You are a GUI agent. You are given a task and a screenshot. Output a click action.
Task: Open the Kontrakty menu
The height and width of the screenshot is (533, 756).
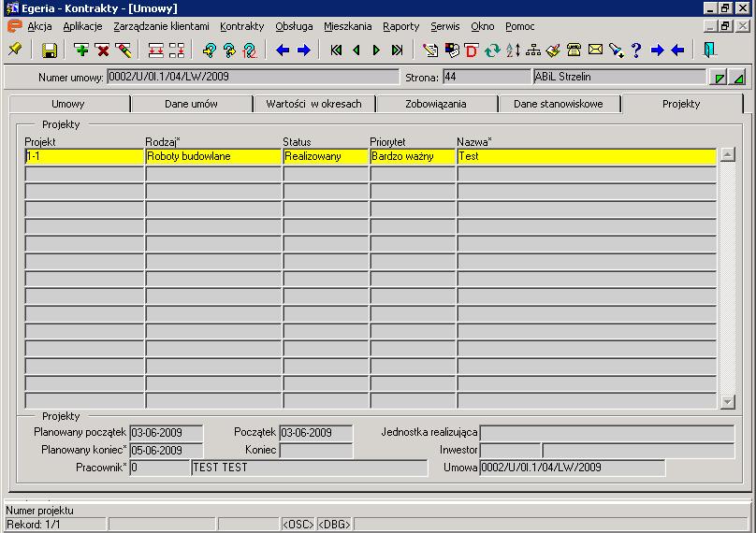(242, 26)
